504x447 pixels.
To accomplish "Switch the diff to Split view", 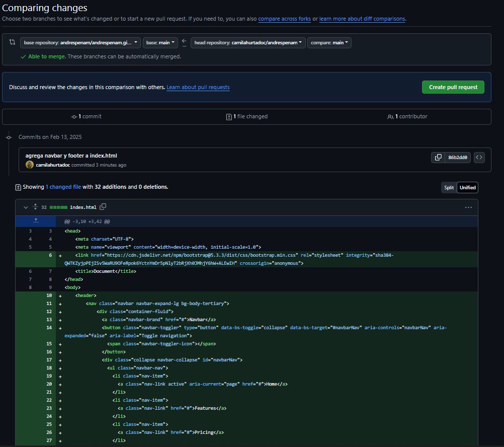I will pos(448,187).
